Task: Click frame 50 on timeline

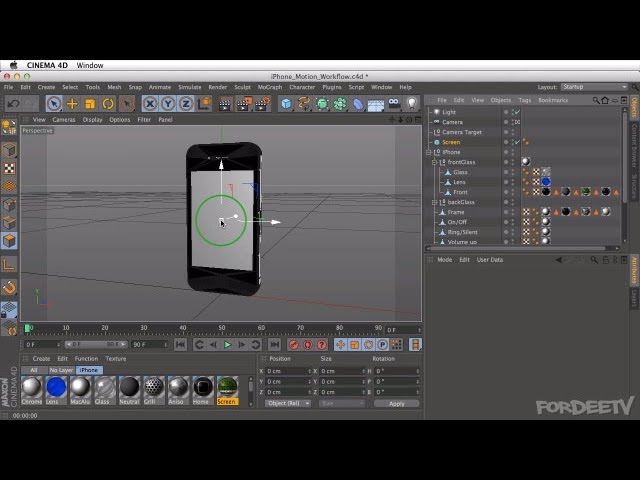Action: [x=222, y=329]
